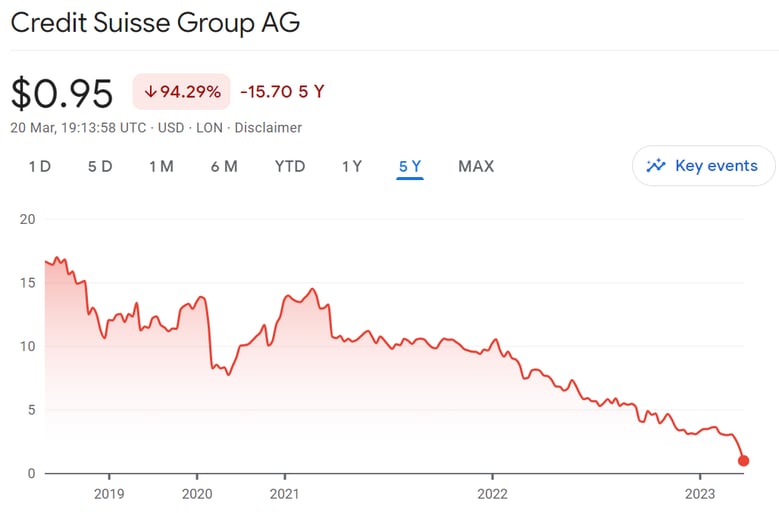Select the YTD tab

tap(290, 166)
